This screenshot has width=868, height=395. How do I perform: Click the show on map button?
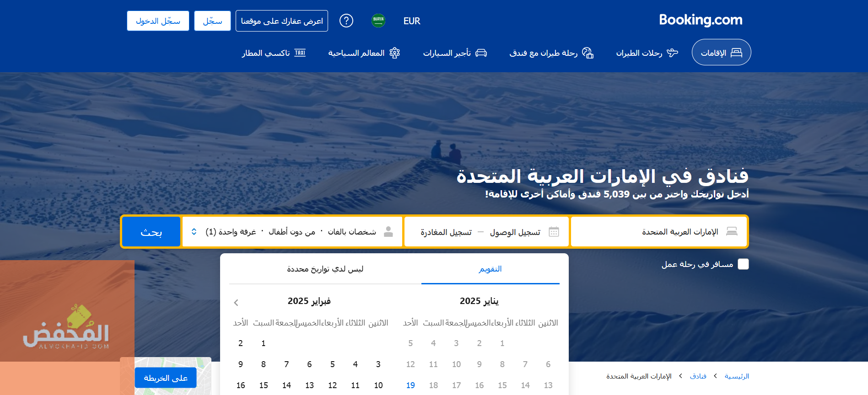166,378
